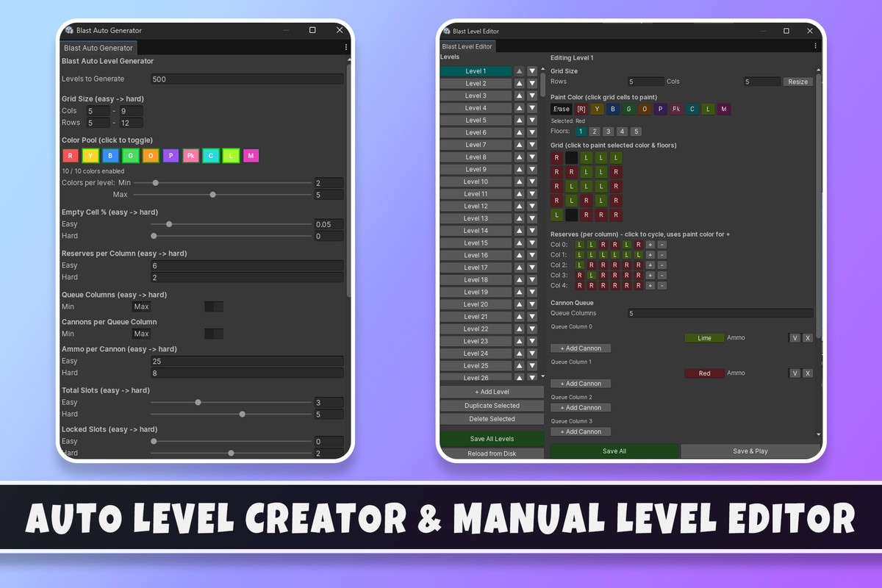Toggle the Magenta color in the Color Pool
This screenshot has height=588, width=882.
click(249, 155)
